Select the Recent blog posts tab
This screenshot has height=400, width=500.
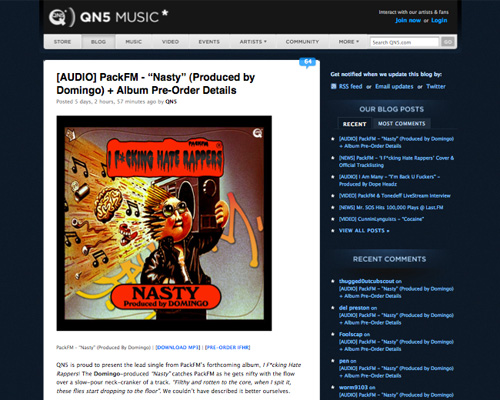354,124
